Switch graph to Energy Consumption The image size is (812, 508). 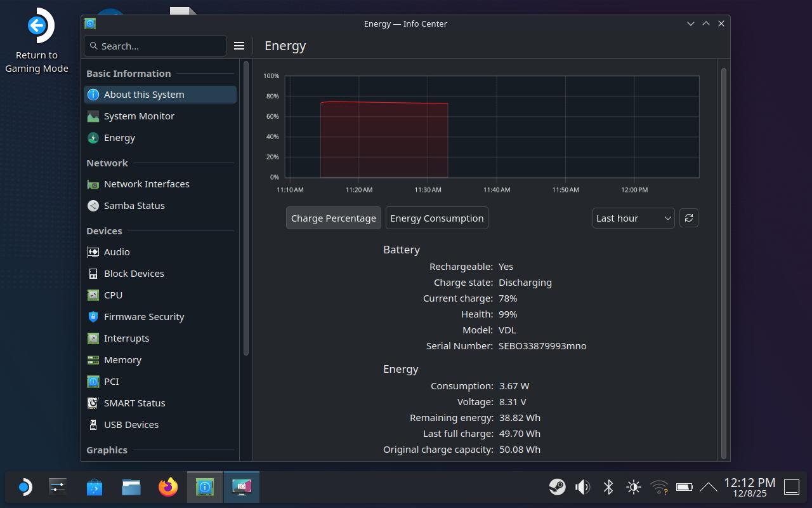[436, 218]
